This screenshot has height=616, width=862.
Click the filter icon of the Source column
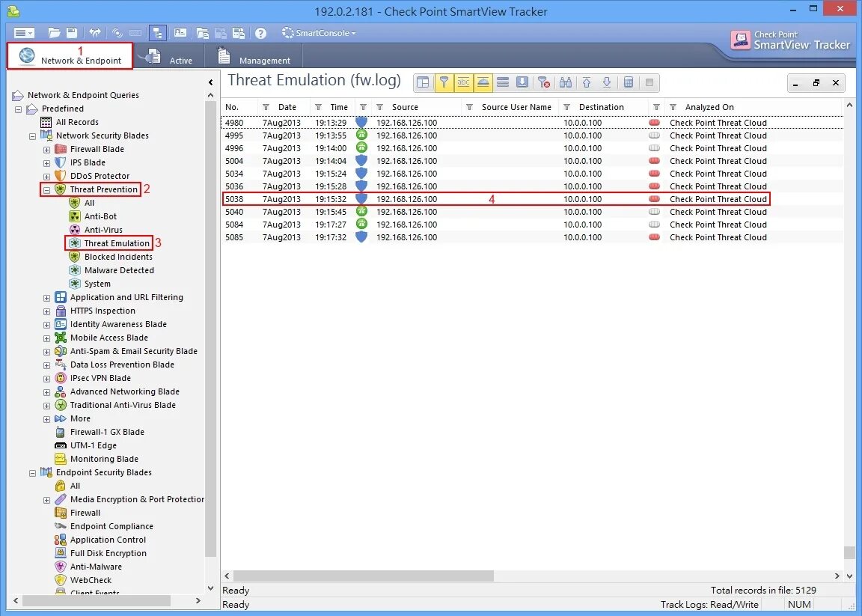click(379, 107)
